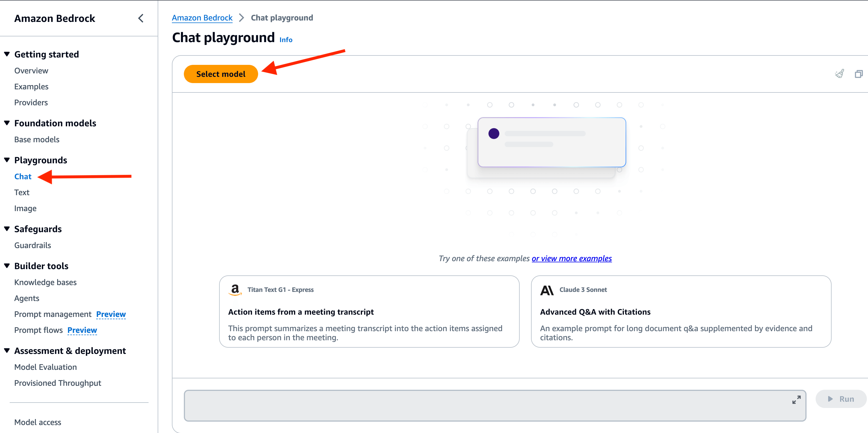Open Knowledge bases in sidebar
The image size is (868, 433).
46,283
